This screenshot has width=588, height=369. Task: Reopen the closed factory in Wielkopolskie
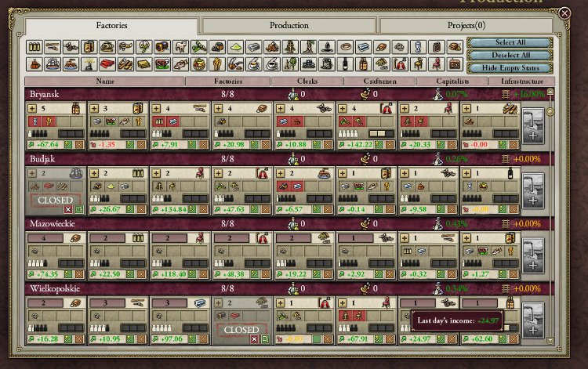[x=265, y=338]
